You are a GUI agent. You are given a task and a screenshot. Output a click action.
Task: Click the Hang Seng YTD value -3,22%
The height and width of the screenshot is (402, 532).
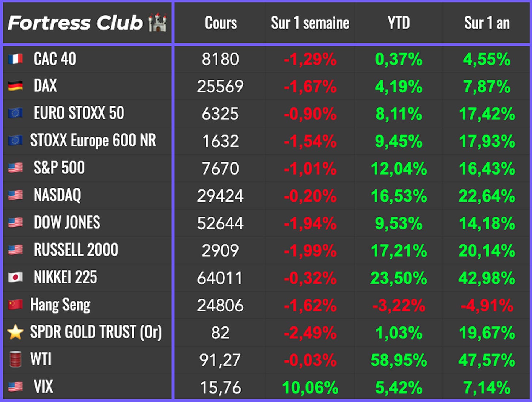point(399,306)
